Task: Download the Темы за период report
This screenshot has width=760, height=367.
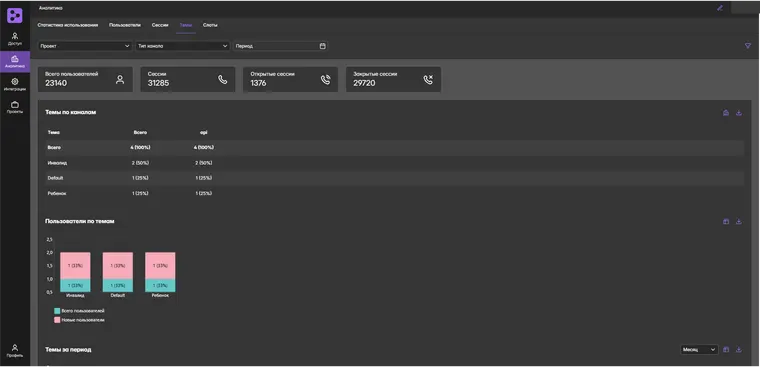Action: click(739, 350)
